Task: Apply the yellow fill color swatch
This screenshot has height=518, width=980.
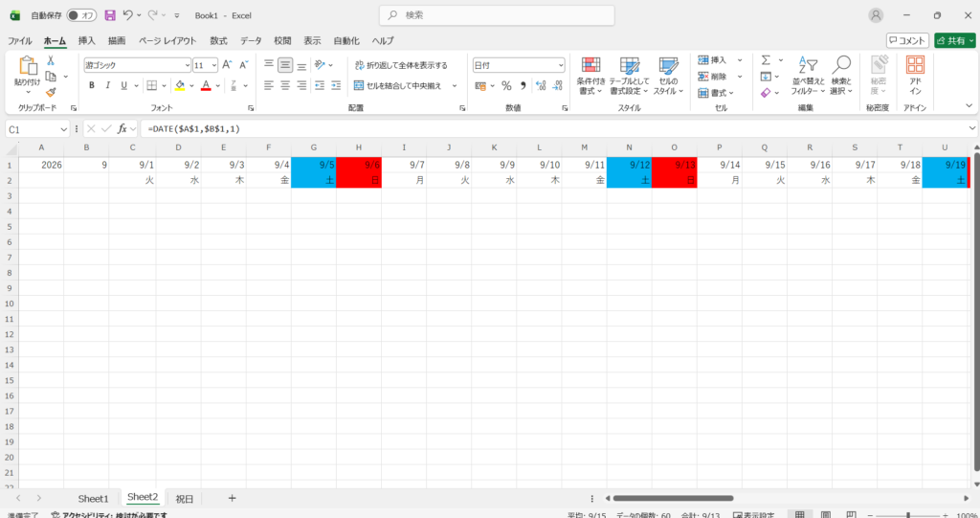Action: coord(180,86)
